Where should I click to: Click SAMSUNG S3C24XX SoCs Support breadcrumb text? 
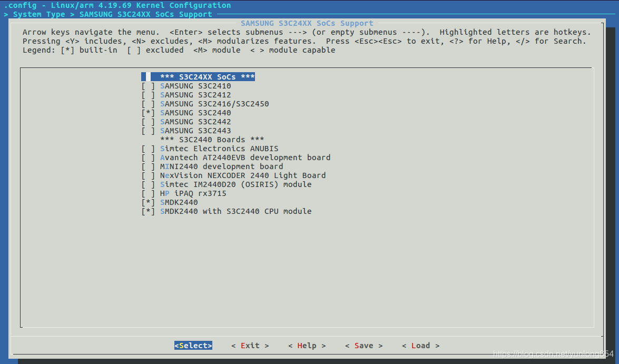point(146,14)
